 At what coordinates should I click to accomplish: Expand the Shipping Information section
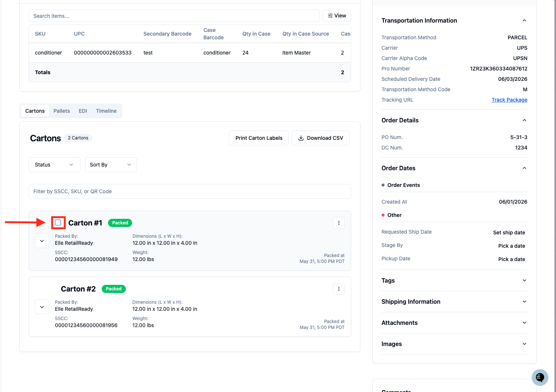point(454,302)
